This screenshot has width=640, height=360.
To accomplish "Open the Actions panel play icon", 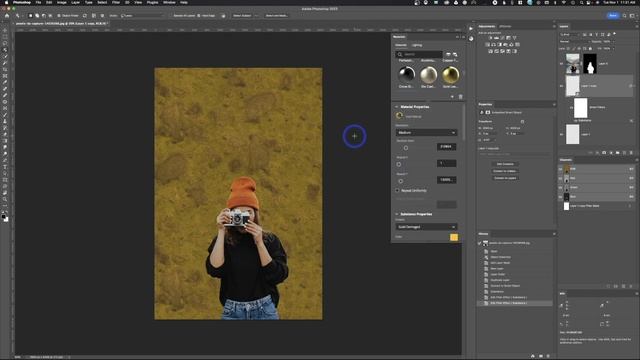I will coord(471,29).
